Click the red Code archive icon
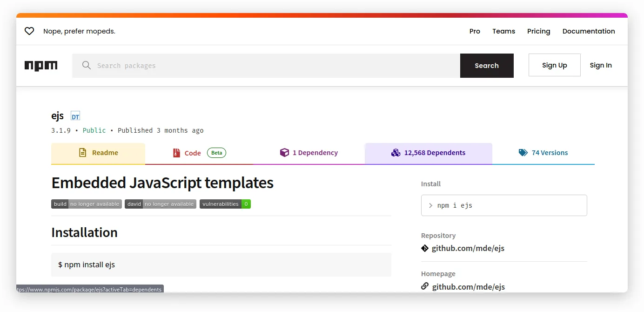644x312 pixels. pos(176,153)
